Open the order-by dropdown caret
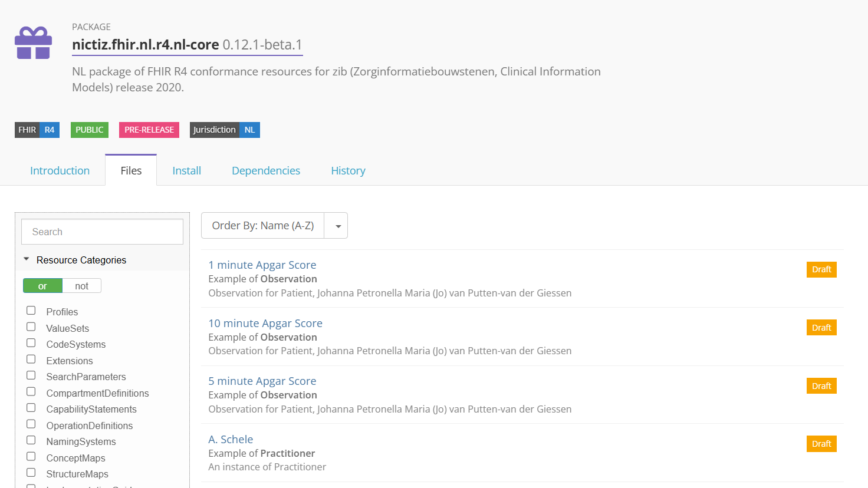868x488 pixels. [336, 226]
